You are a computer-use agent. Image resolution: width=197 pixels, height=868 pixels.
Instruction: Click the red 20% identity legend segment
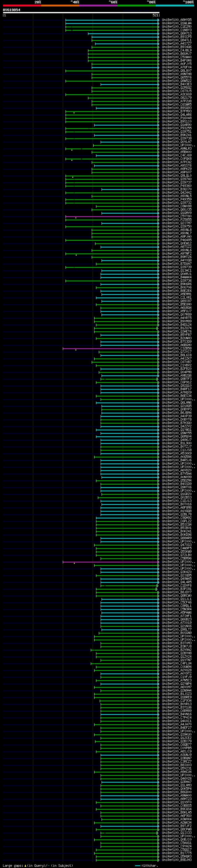[x=22, y=6]
